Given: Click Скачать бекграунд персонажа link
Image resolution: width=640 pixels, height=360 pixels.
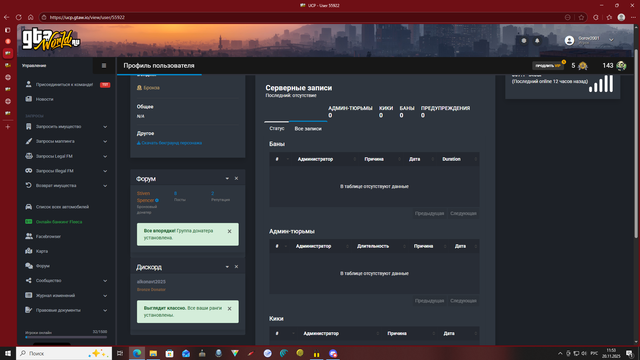Looking at the screenshot, I should click(169, 143).
